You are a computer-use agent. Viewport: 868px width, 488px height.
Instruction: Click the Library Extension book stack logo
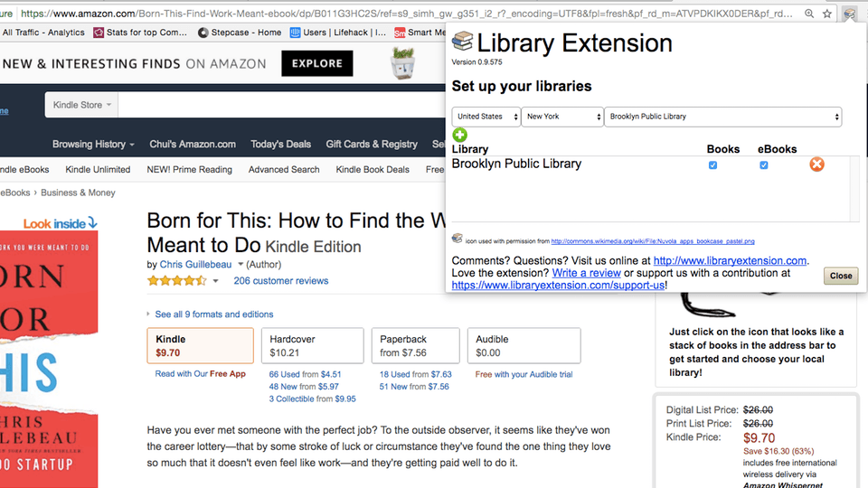(x=462, y=41)
